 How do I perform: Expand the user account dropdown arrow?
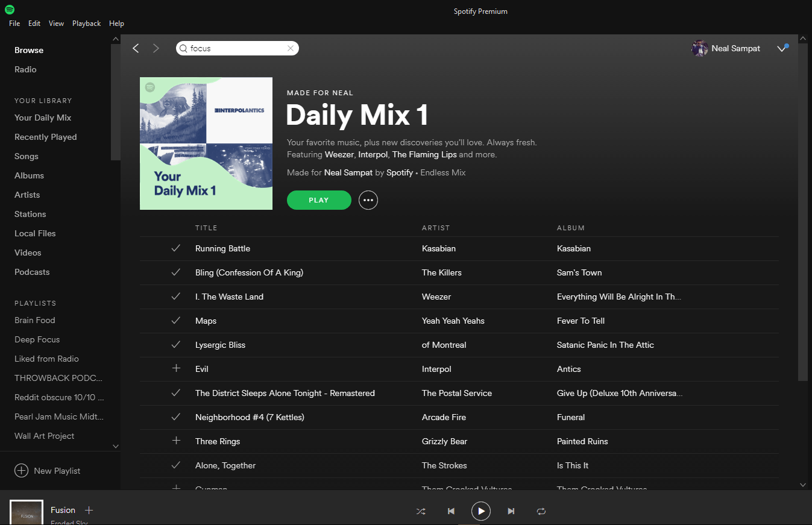[x=781, y=49]
